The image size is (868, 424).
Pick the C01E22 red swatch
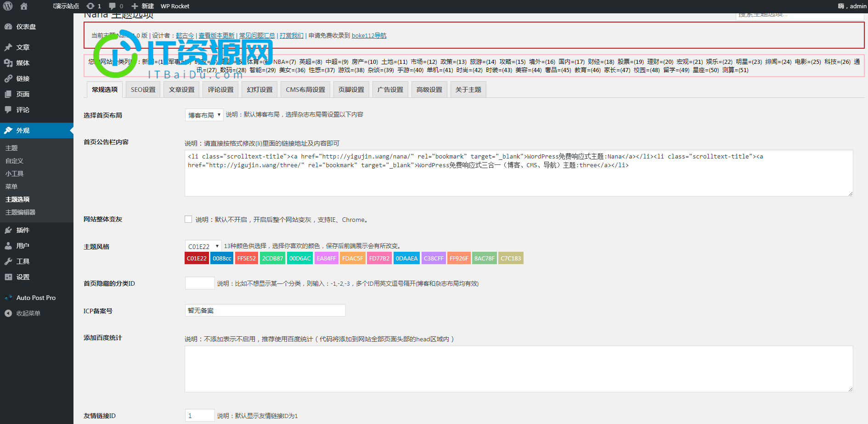tap(197, 258)
